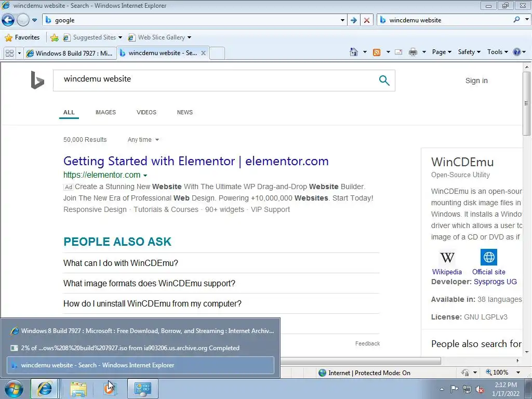Image resolution: width=532 pixels, height=399 pixels.
Task: Open the Sysprogs UG developer link
Action: tap(495, 282)
